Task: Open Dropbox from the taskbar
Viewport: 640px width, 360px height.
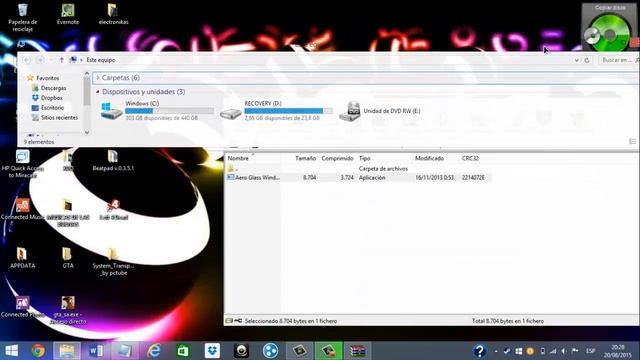Action: coord(212,351)
